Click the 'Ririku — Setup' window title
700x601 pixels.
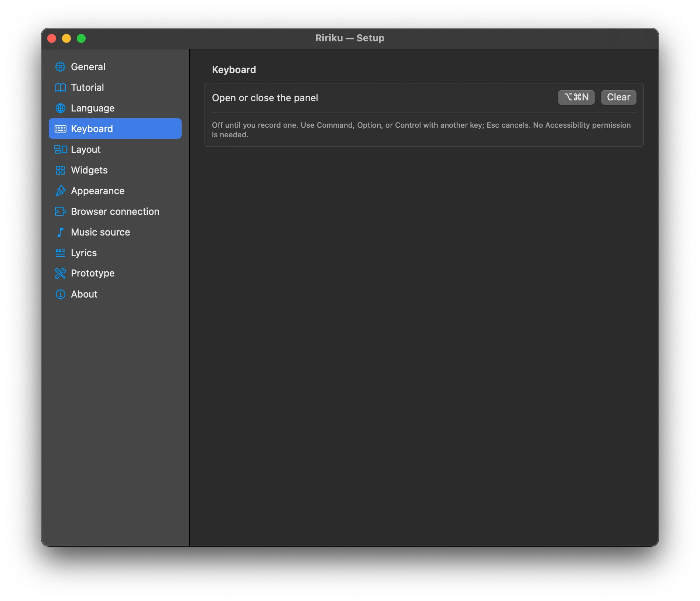click(350, 38)
